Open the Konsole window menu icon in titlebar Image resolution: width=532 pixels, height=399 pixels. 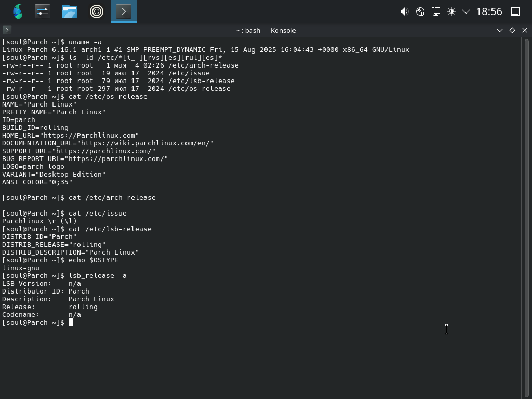(7, 30)
